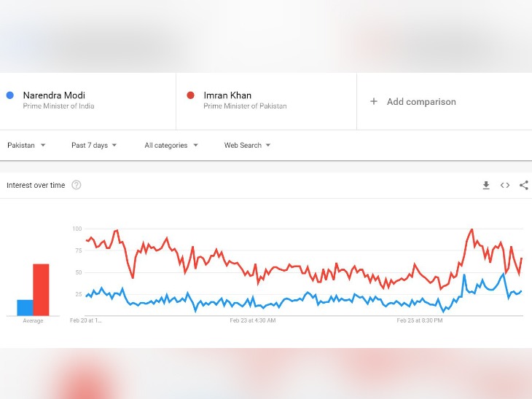Click the Feb 23 at 4:30 AM label
Screen dimensions: 532x399
point(253,320)
